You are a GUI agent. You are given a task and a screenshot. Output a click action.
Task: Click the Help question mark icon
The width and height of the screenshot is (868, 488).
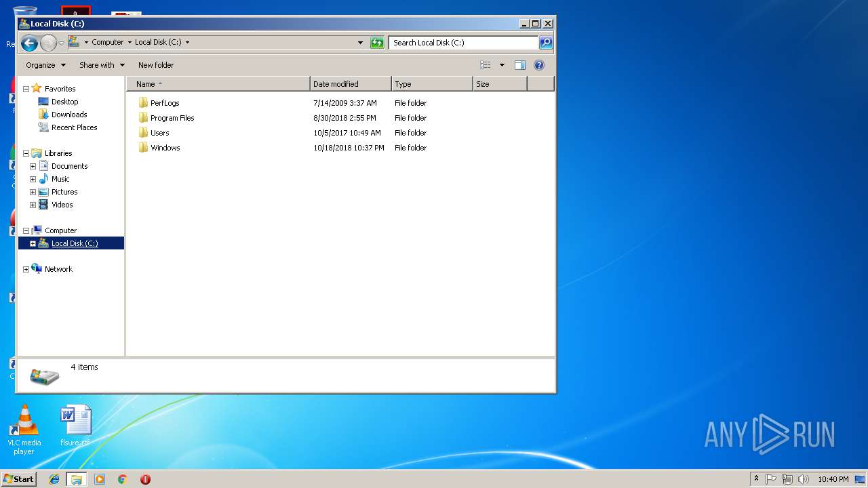point(539,65)
